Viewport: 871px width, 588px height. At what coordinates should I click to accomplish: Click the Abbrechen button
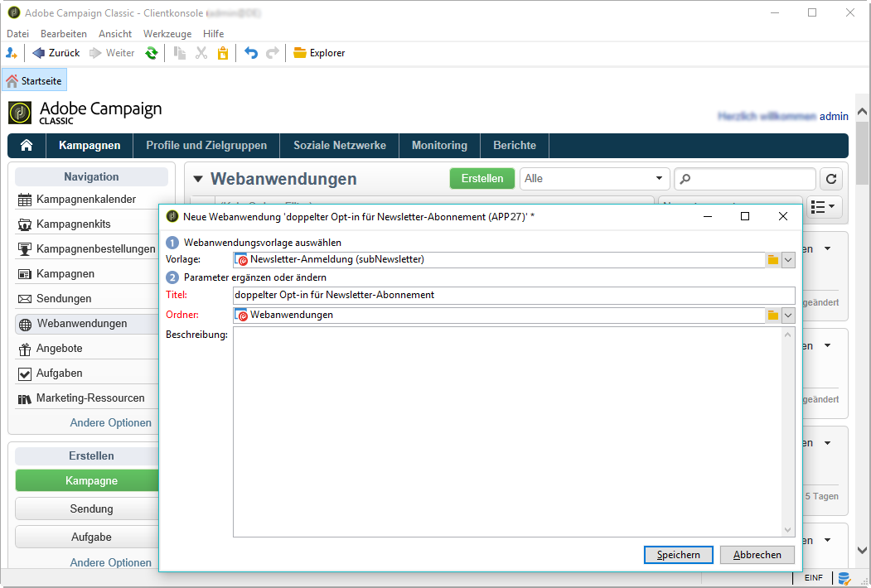757,555
